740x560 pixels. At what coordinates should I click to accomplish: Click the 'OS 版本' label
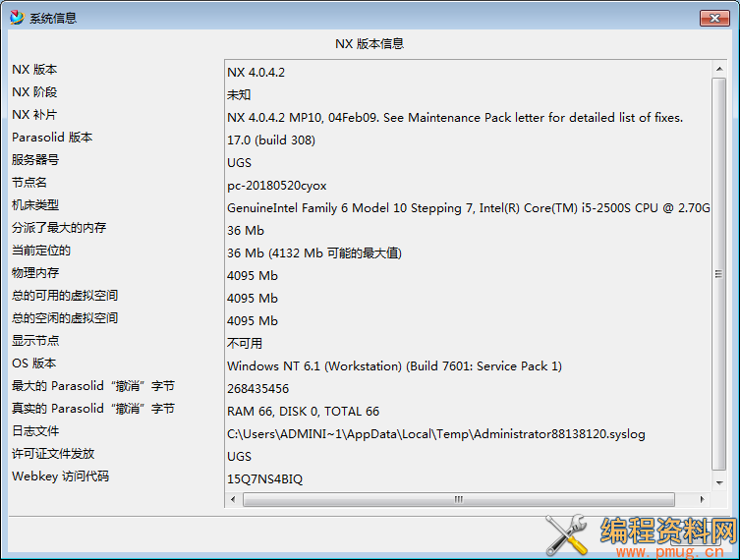click(34, 364)
